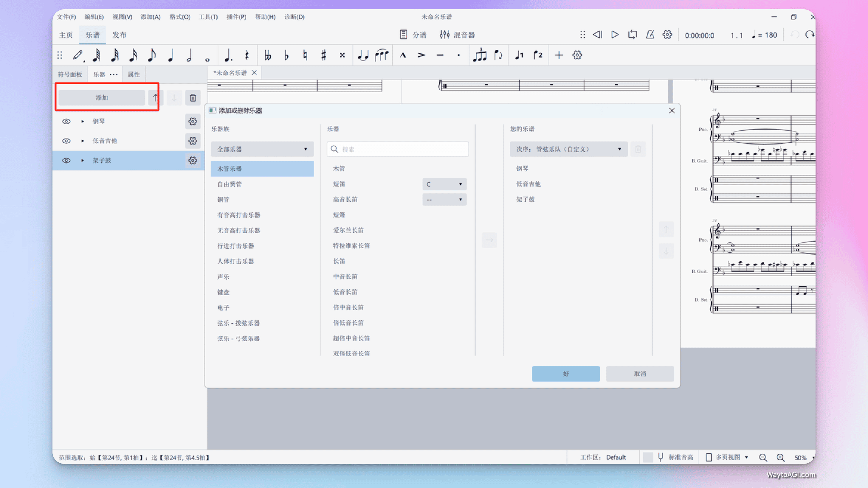Open the 编辑(E) menu
This screenshot has height=488, width=868.
(94, 17)
